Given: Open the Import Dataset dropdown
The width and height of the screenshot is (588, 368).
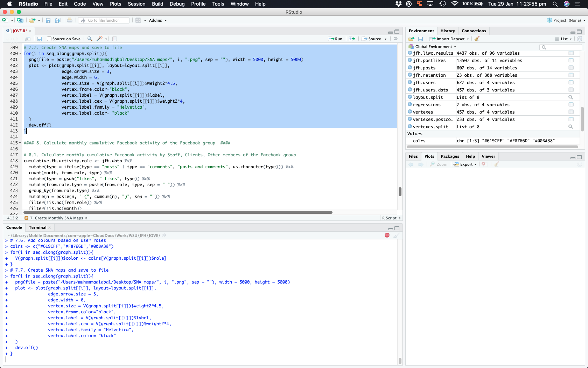Looking at the screenshot, I should (x=450, y=39).
